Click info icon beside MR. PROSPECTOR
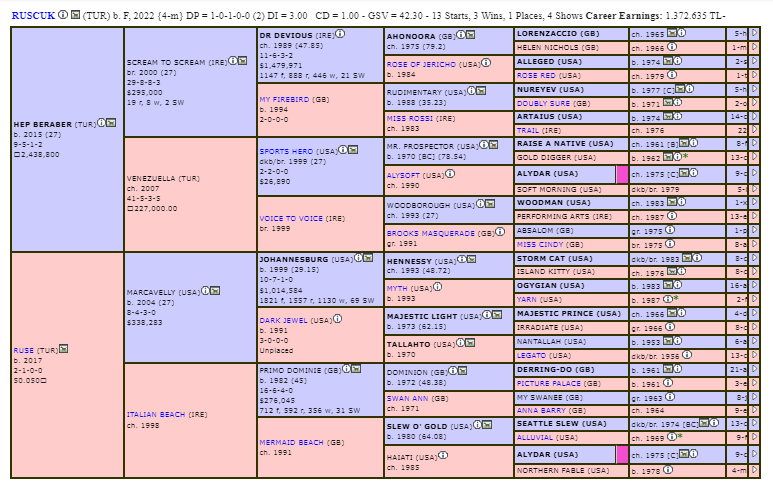Viewport: 773px width, 485px height. coord(484,144)
